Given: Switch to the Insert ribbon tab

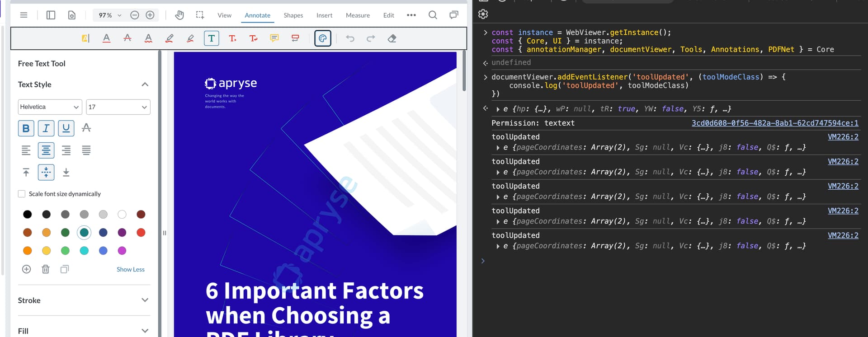Looking at the screenshot, I should pyautogui.click(x=324, y=15).
